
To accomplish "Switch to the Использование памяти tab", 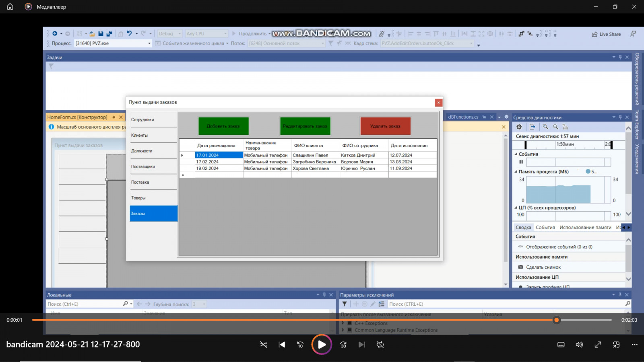I will tap(585, 228).
